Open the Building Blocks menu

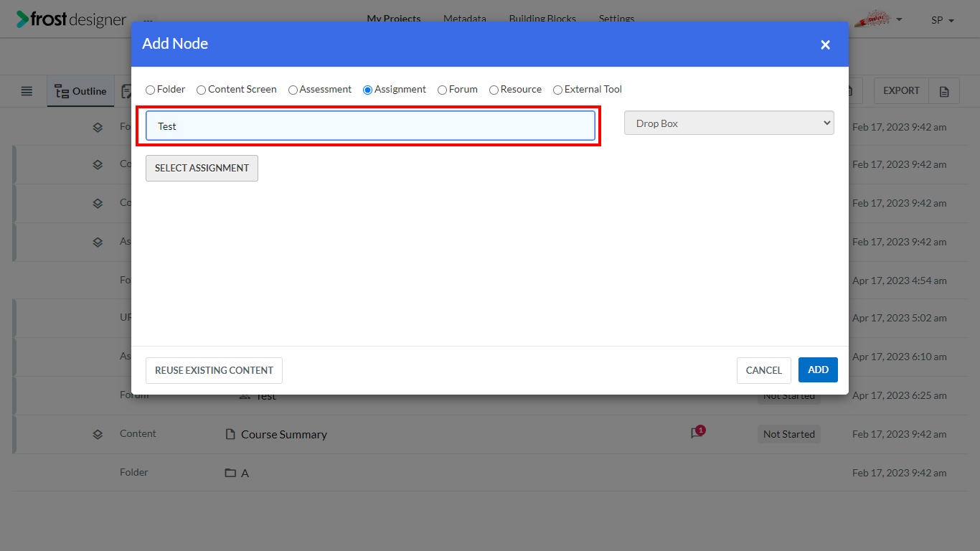click(542, 19)
